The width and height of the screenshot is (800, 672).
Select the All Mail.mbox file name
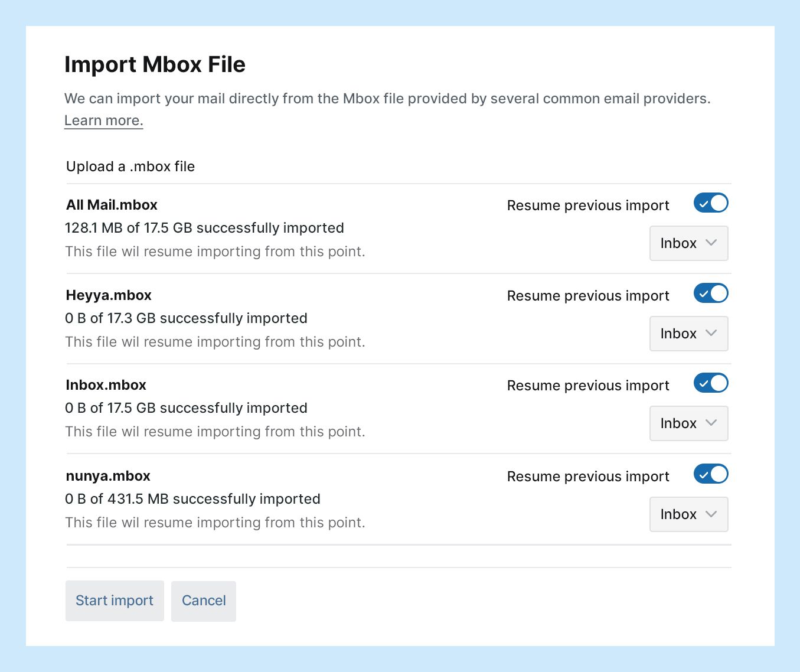coord(112,205)
